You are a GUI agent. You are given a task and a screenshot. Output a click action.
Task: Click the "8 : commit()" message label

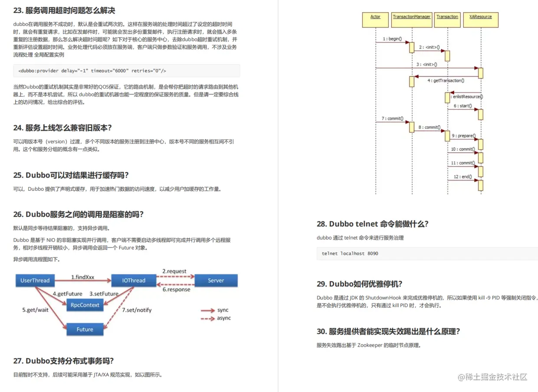430,127
